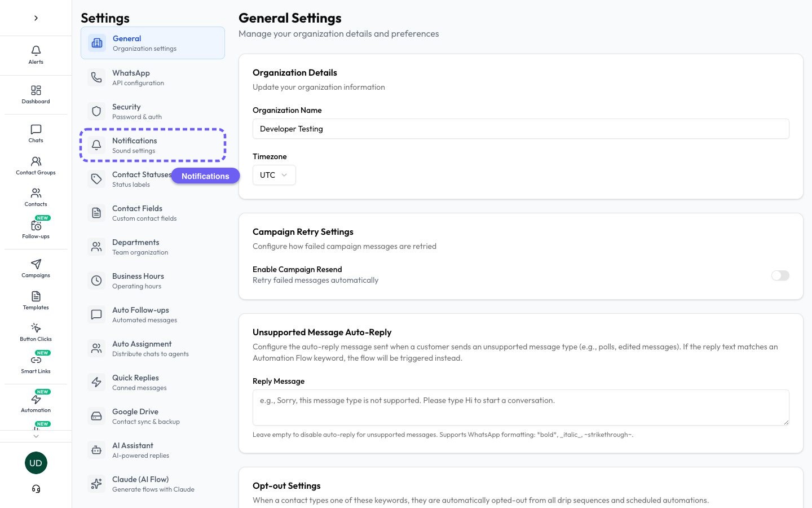The image size is (812, 508).
Task: Click the Reply Message text area
Action: pos(521,408)
